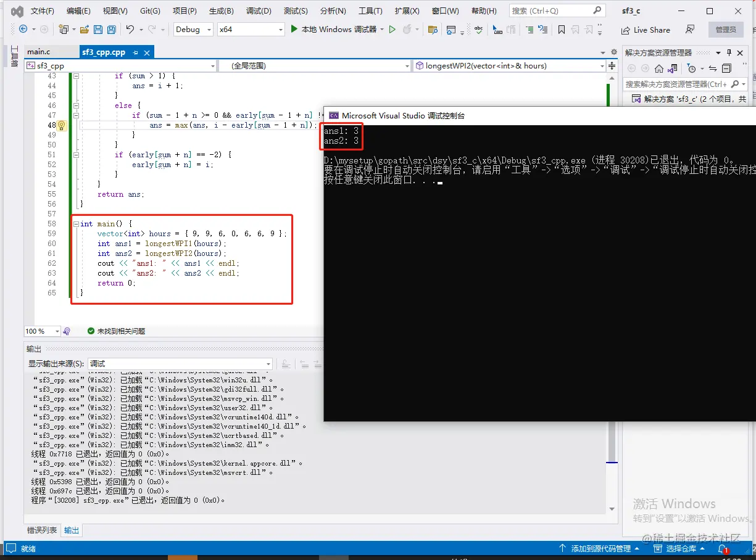
Task: Open 调试(D) menu
Action: tap(259, 11)
